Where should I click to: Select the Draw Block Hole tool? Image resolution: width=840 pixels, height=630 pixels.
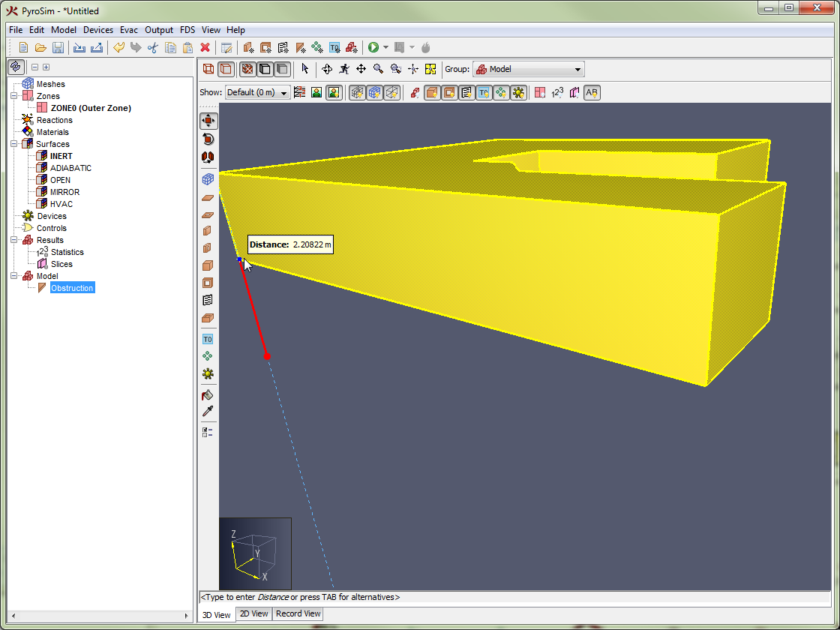click(x=208, y=283)
